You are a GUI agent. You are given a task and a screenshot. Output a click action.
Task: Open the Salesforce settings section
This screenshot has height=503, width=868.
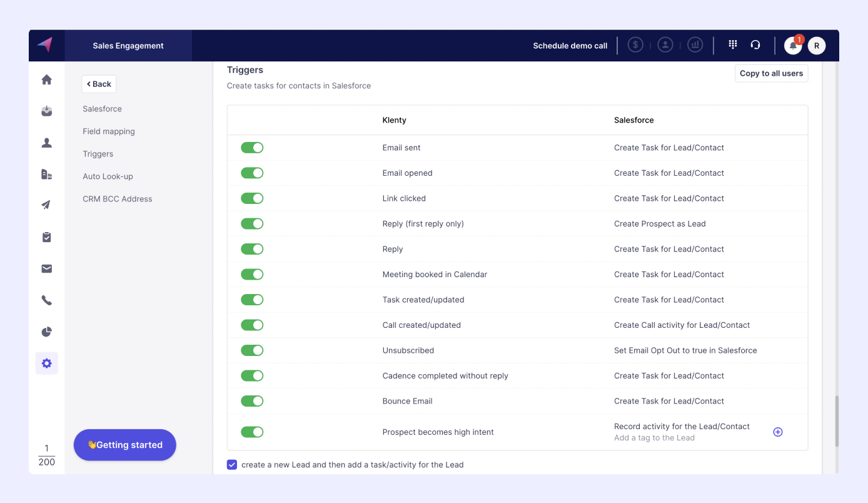[102, 109]
